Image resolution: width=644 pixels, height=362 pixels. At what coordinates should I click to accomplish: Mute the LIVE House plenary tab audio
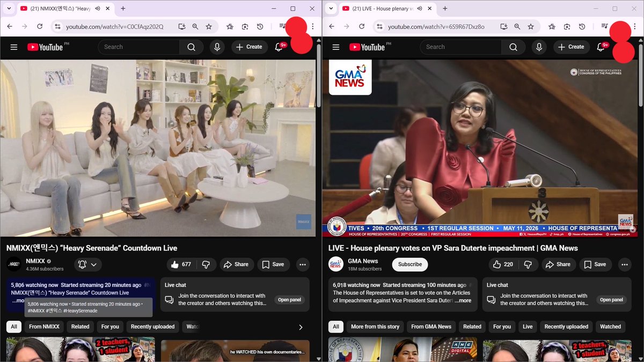click(x=419, y=9)
